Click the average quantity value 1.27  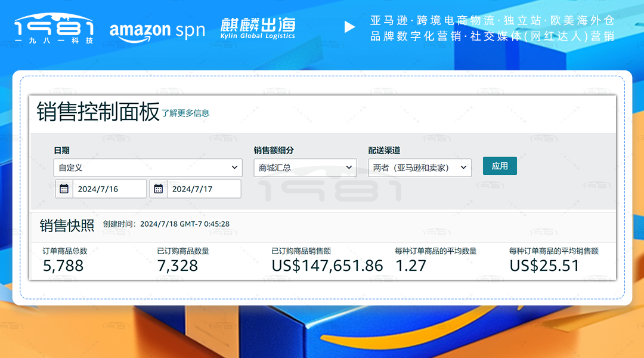[x=411, y=266]
